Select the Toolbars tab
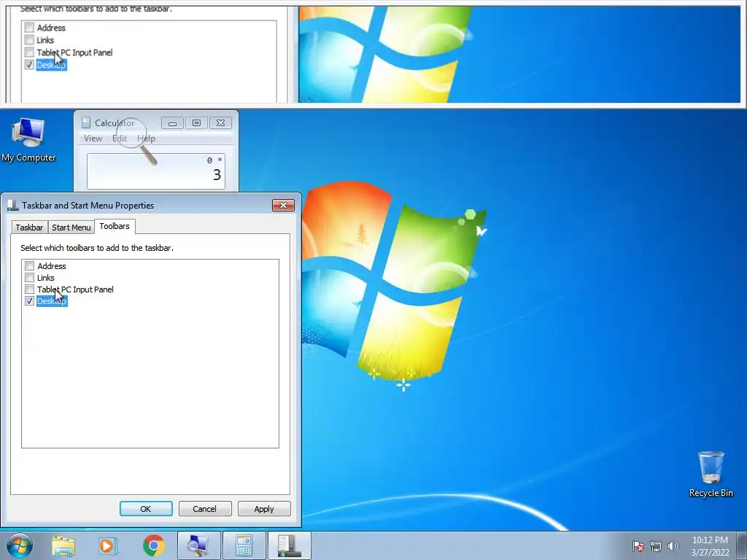The width and height of the screenshot is (747, 560). [115, 226]
